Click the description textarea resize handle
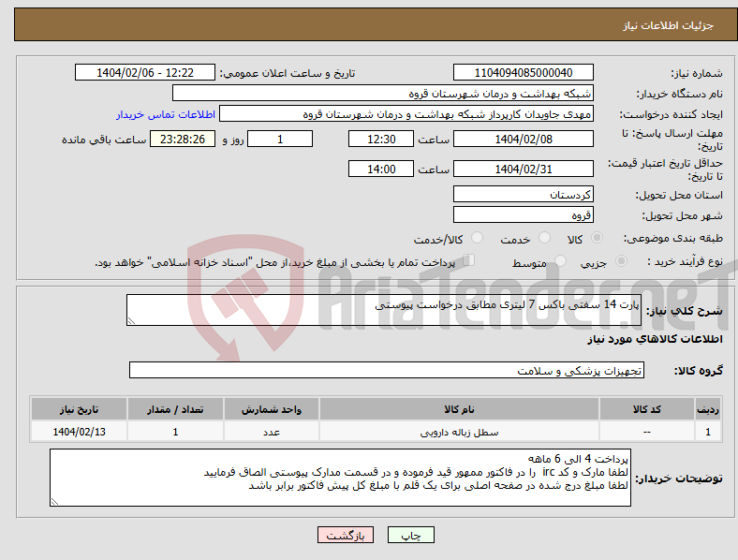 click(x=131, y=321)
